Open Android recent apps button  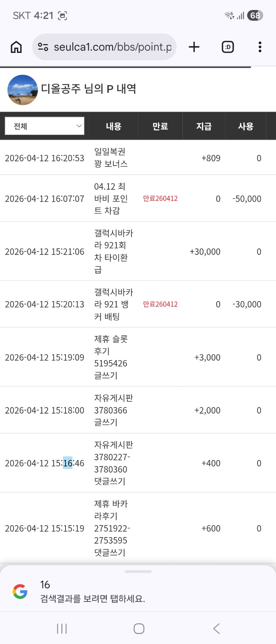[x=62, y=628]
